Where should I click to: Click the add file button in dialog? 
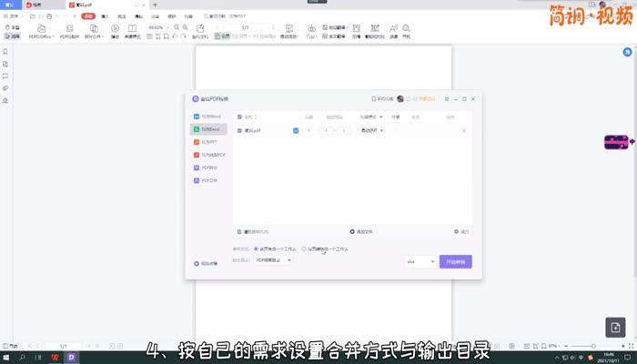click(362, 232)
